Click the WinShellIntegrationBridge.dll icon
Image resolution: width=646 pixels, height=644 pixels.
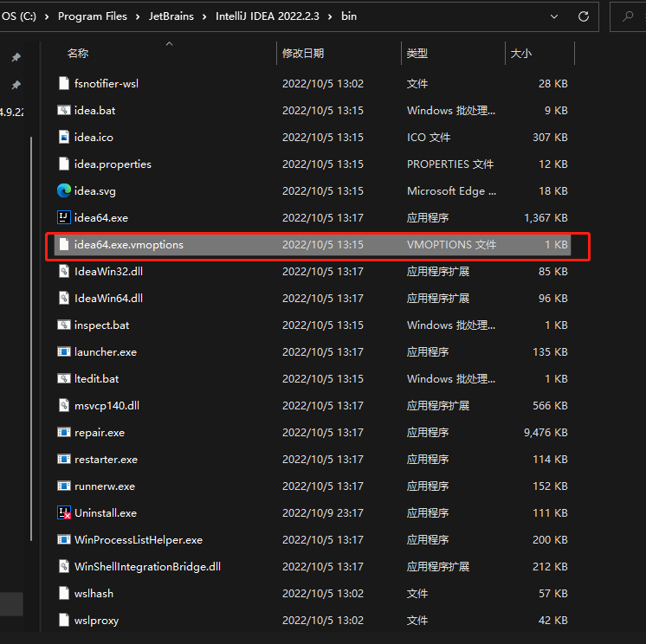pyautogui.click(x=64, y=567)
